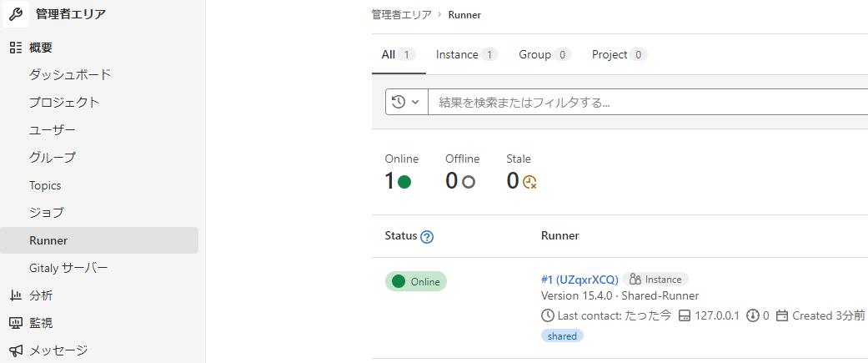Expand the 分析 sidebar section
The image size is (868, 363).
click(99, 295)
